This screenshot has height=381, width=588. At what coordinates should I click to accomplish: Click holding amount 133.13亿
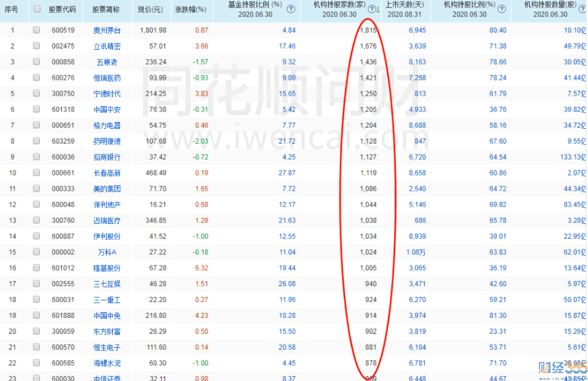573,156
